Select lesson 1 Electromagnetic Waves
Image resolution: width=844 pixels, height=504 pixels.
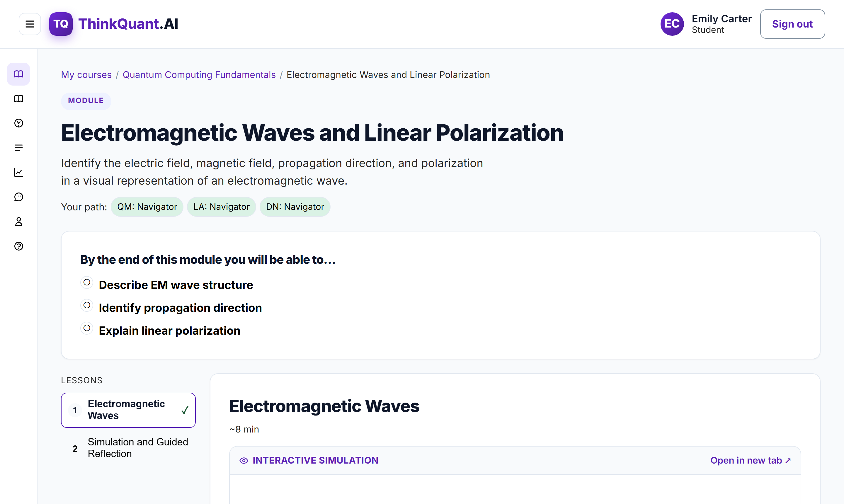(x=128, y=410)
